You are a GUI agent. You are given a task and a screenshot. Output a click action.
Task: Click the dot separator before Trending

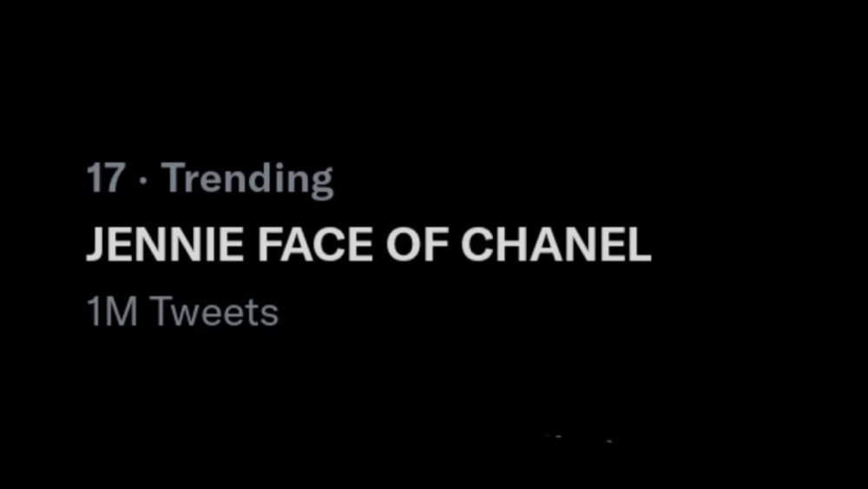143,180
